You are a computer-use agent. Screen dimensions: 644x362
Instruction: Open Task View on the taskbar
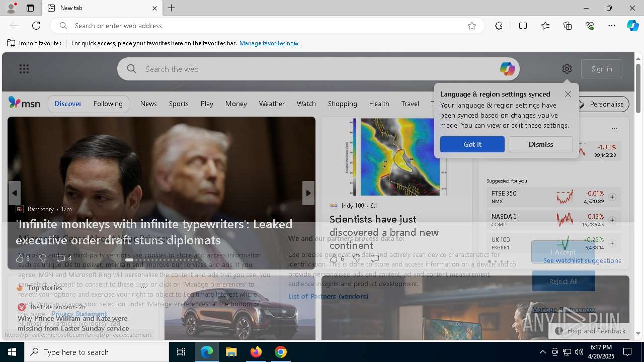[x=181, y=352]
